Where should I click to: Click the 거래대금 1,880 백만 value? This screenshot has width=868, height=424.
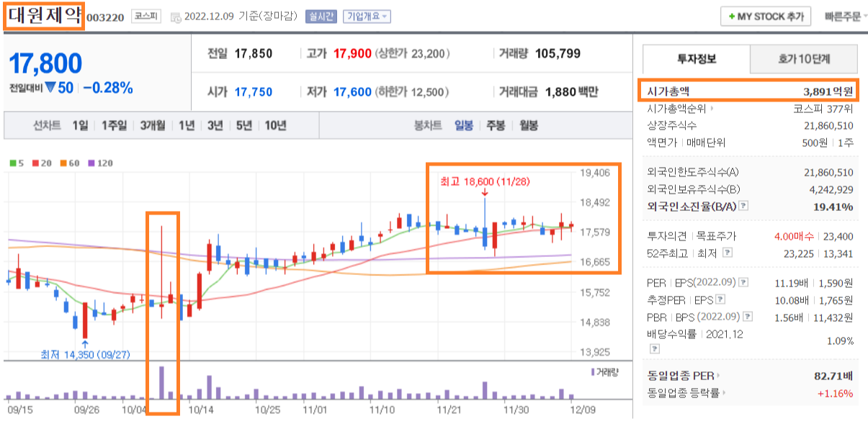tap(572, 92)
